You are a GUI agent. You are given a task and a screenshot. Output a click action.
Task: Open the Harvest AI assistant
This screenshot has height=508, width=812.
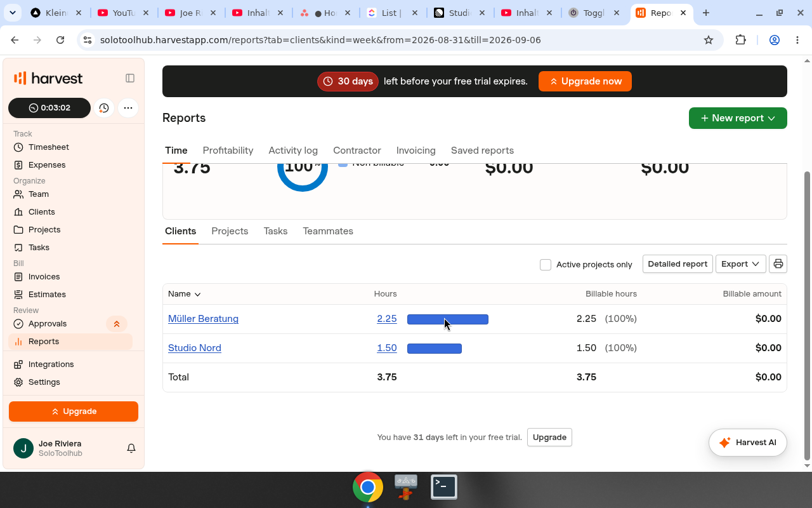748,443
